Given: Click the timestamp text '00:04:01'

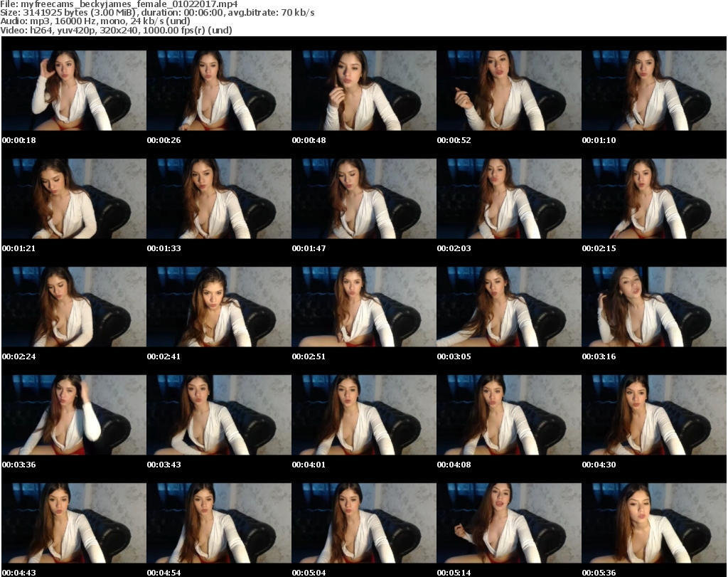Looking at the screenshot, I should pyautogui.click(x=309, y=465).
